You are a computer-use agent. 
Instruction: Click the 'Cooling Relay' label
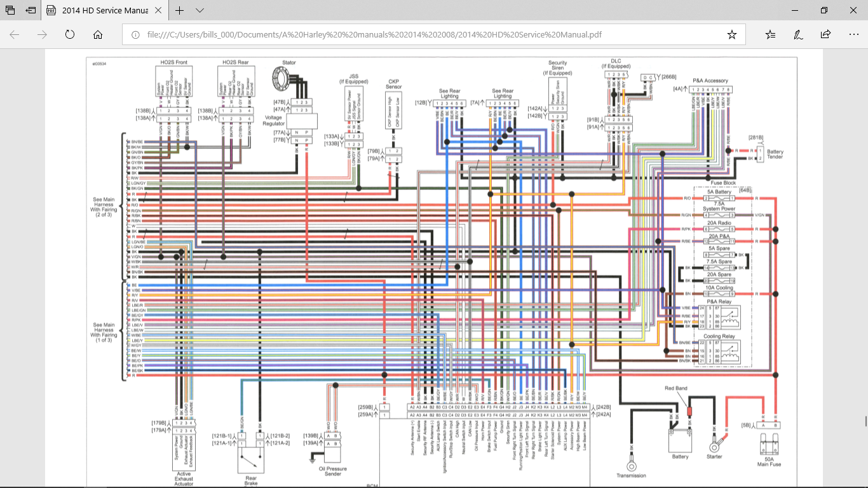[721, 337]
